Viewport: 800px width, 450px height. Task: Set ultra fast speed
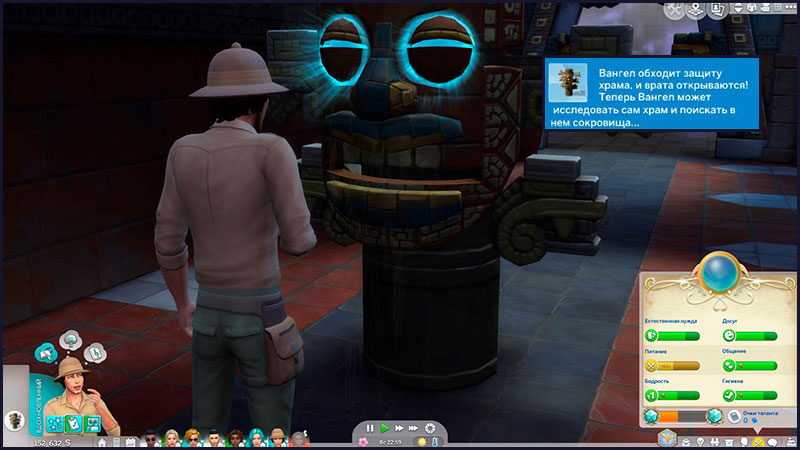[413, 429]
